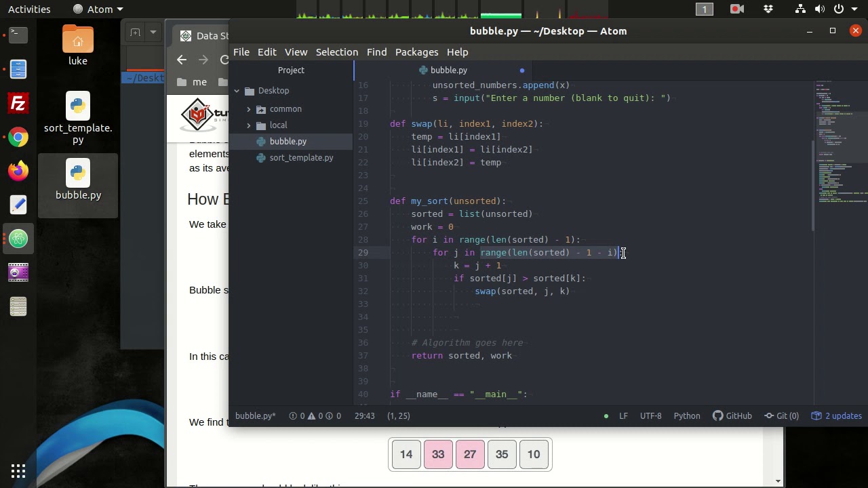The image size is (868, 488).
Task: Click Activities in the top bar
Action: coord(29,9)
